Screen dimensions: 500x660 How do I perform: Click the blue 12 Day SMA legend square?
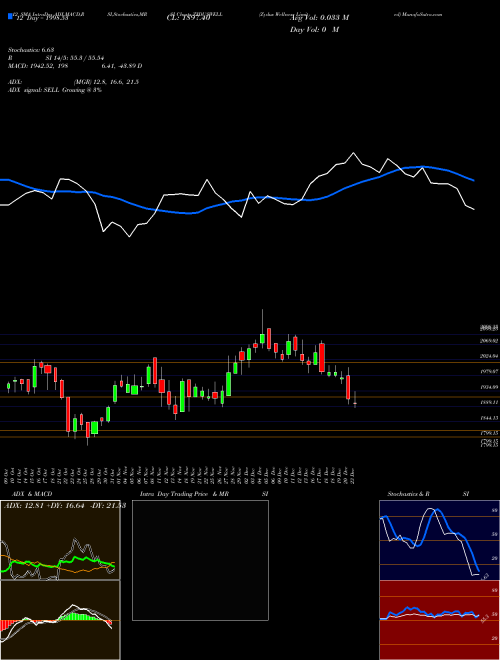coord(10,17)
